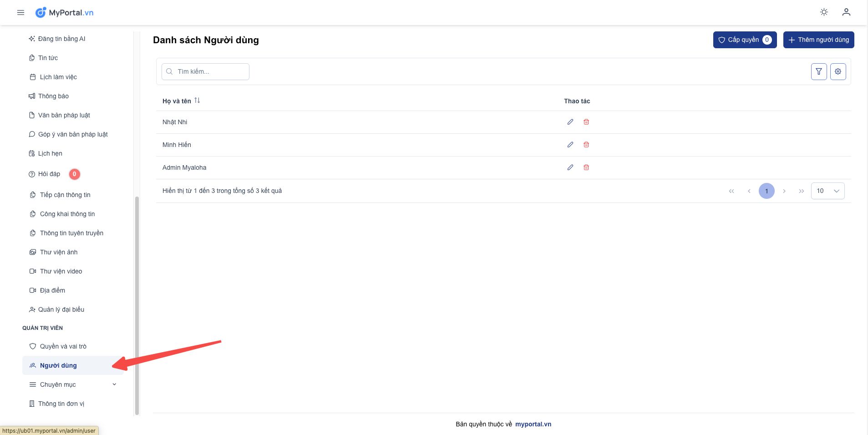Open the filter funnel icon
Image resolution: width=868 pixels, height=435 pixels.
click(818, 71)
